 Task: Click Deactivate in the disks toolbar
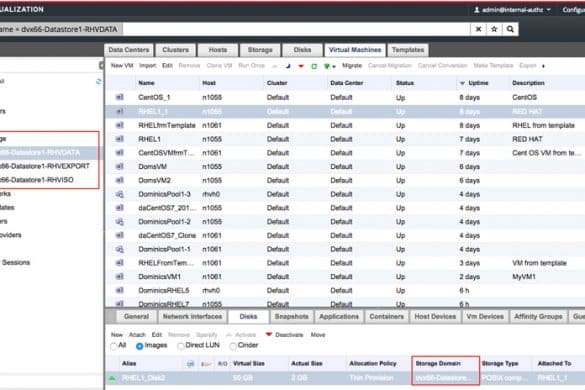tap(289, 335)
